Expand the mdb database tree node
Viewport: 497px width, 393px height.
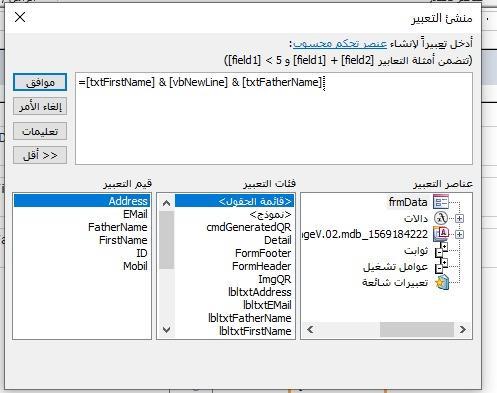click(x=459, y=234)
